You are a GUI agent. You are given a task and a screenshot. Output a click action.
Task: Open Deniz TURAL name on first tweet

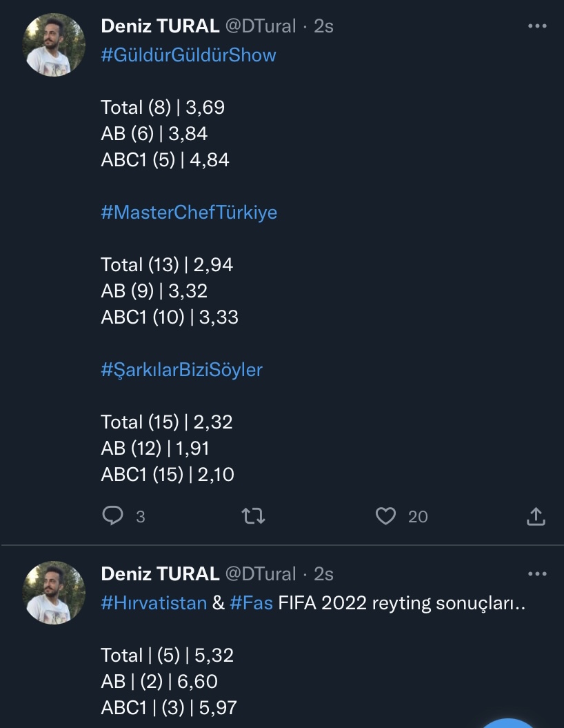(x=160, y=26)
